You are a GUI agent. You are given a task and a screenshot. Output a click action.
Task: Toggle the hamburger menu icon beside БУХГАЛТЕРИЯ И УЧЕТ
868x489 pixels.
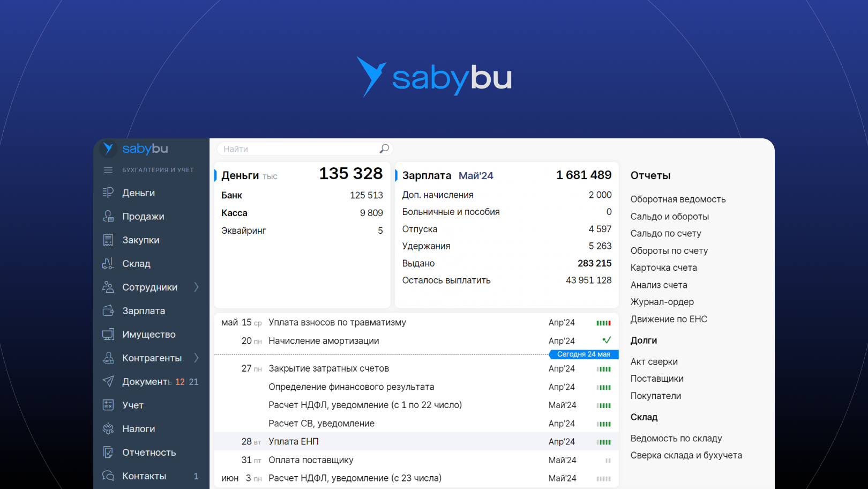pyautogui.click(x=108, y=170)
